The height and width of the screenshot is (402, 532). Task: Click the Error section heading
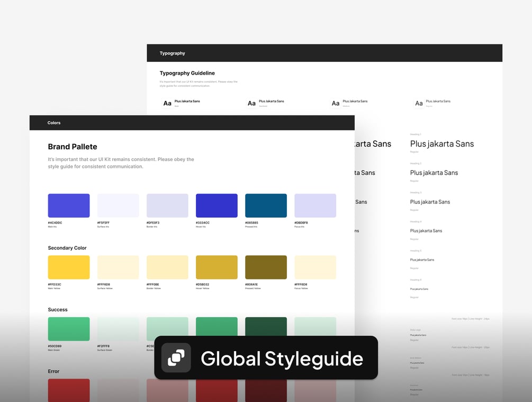tap(53, 371)
